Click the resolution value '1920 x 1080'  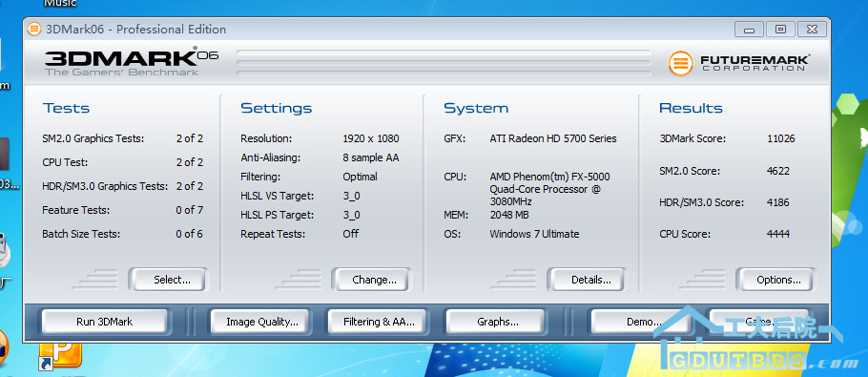coord(371,138)
